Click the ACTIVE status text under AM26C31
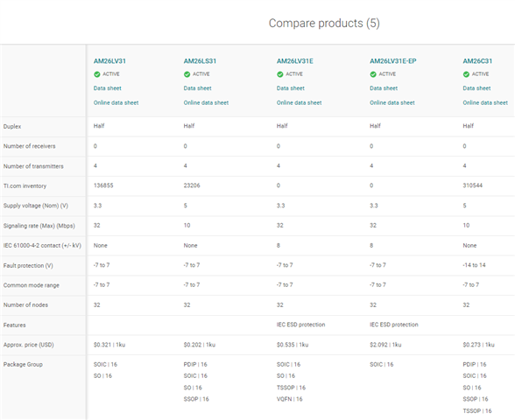Viewport: 515px width, 420px height. (480, 74)
